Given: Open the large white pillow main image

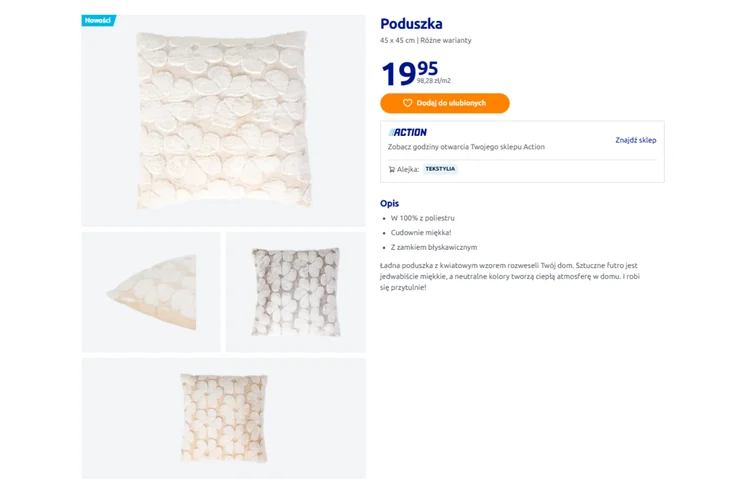Looking at the screenshot, I should (223, 120).
